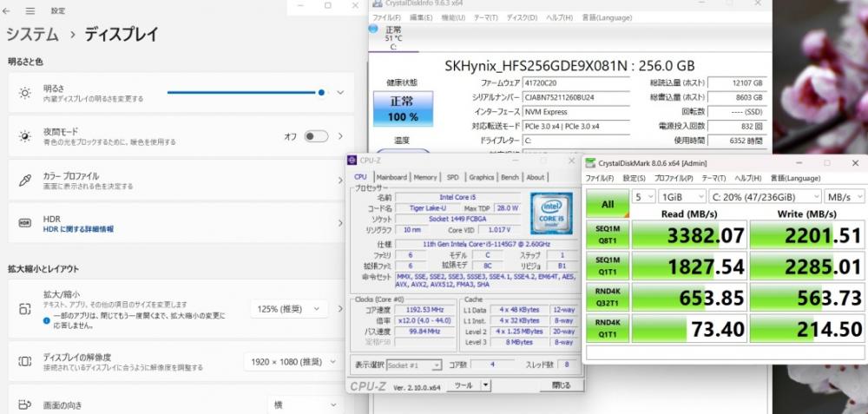The height and width of the screenshot is (414, 868).
Task: Click the color profile pen icon
Action: [25, 181]
